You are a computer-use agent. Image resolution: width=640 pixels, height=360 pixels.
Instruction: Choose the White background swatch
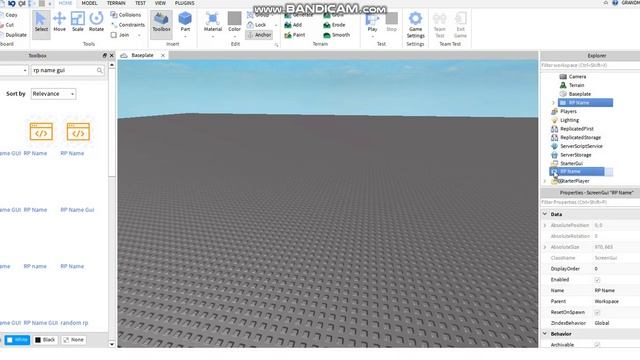click(x=17, y=340)
